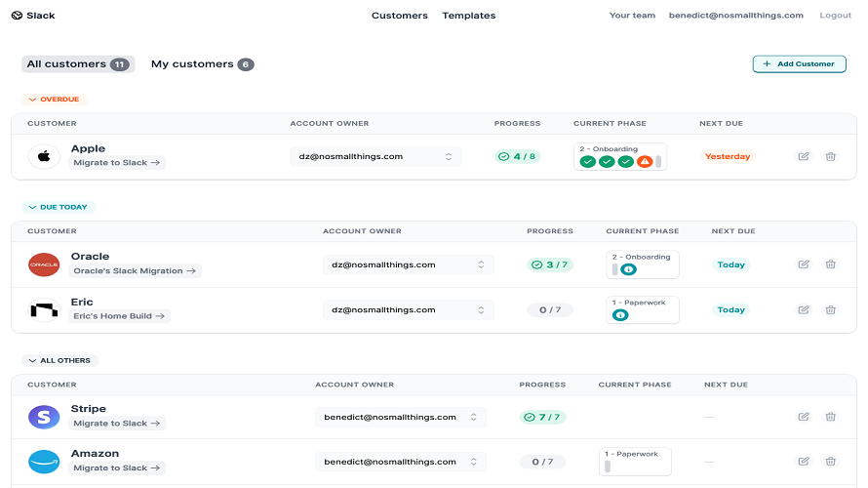868x488 pixels.
Task: Log out using Logout link
Action: (836, 16)
